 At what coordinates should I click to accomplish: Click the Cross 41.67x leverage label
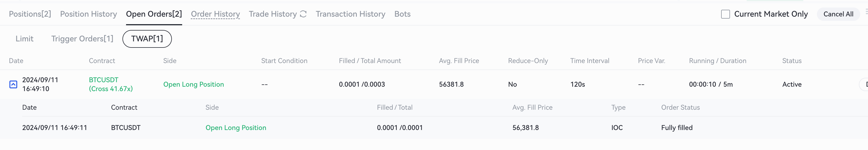[x=111, y=89]
